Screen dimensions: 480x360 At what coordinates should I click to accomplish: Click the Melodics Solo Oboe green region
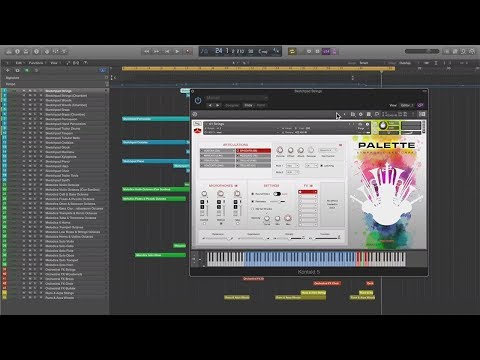160,255
